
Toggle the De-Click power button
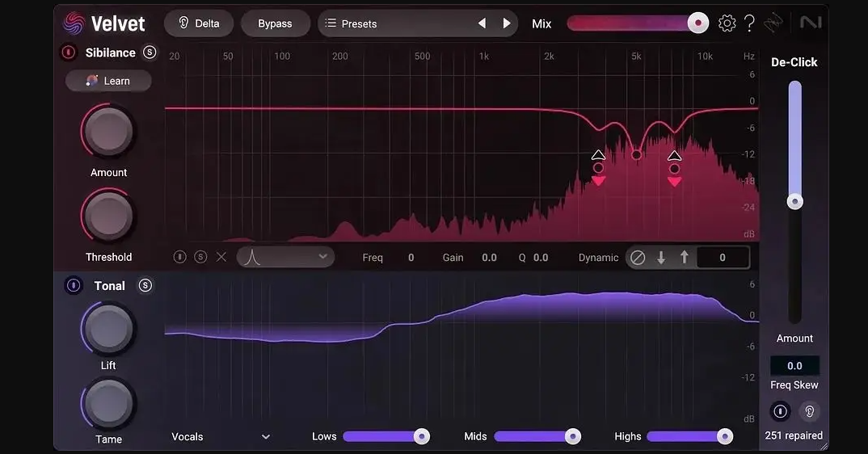(x=780, y=411)
